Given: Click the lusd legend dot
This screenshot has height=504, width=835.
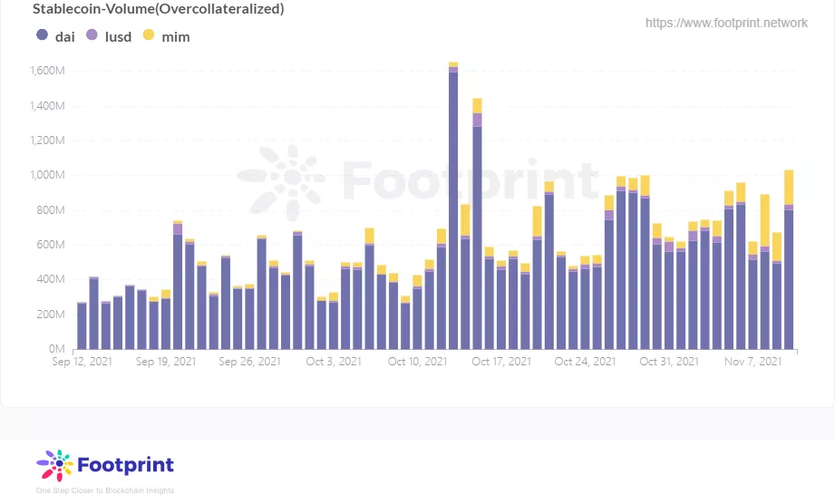Looking at the screenshot, I should [x=92, y=35].
